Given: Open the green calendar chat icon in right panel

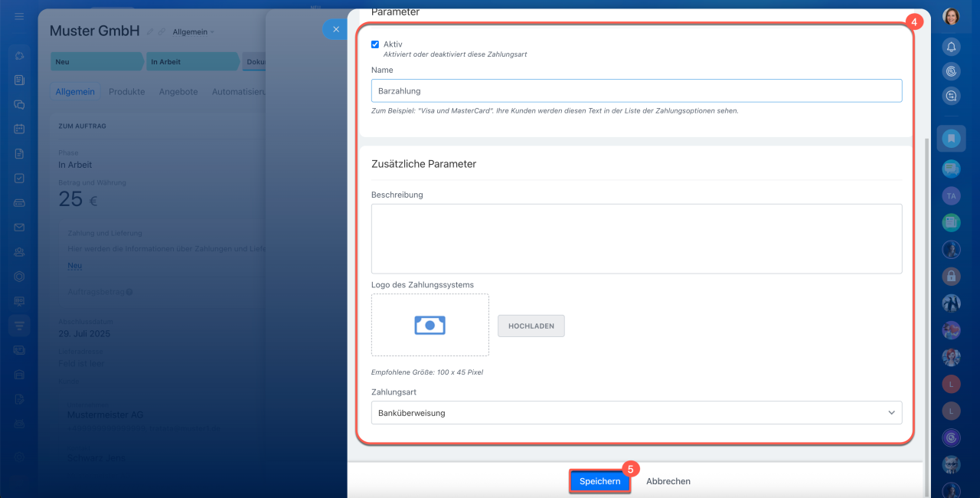Looking at the screenshot, I should (951, 222).
